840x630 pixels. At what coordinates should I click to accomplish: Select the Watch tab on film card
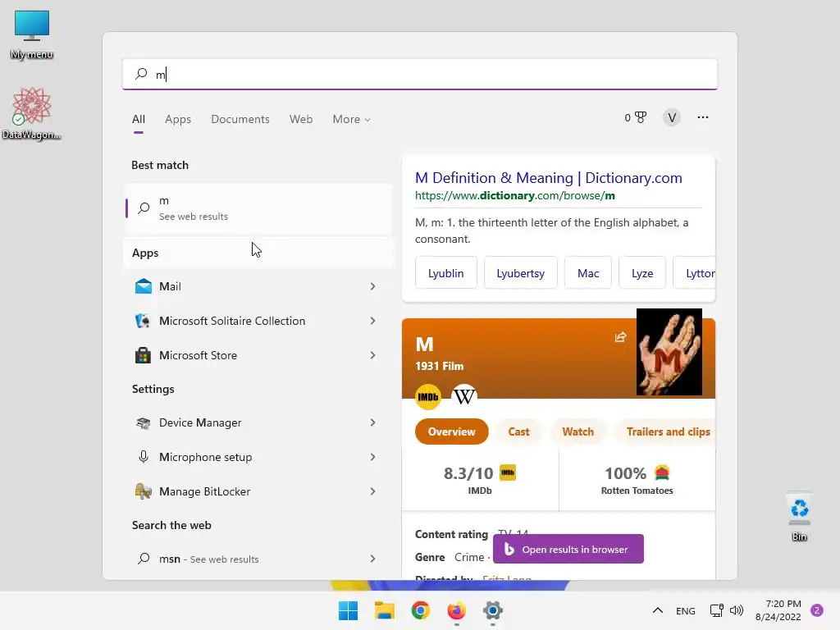pos(577,431)
